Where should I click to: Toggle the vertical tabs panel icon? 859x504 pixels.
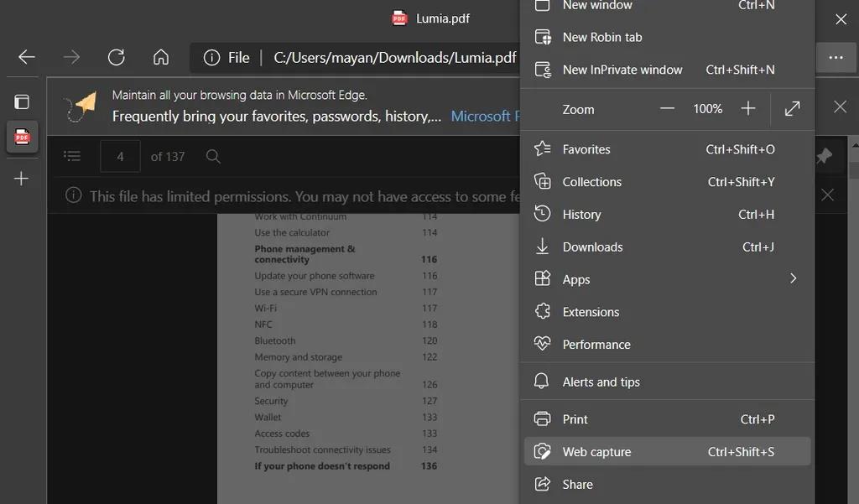pos(21,102)
